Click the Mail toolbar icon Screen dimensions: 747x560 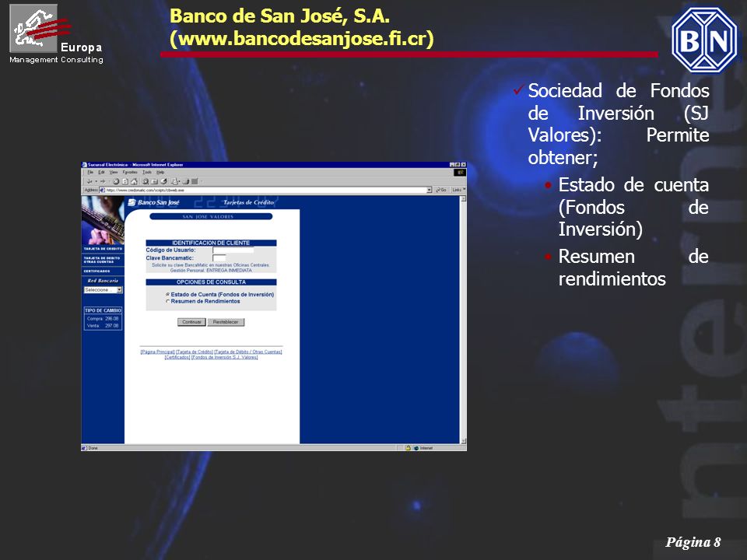pyautogui.click(x=175, y=181)
